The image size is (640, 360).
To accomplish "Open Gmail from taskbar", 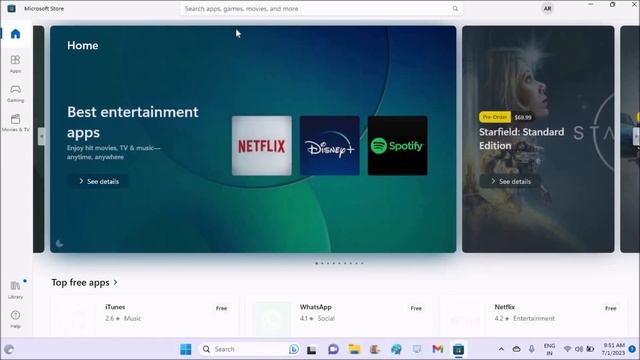I will [x=438, y=349].
